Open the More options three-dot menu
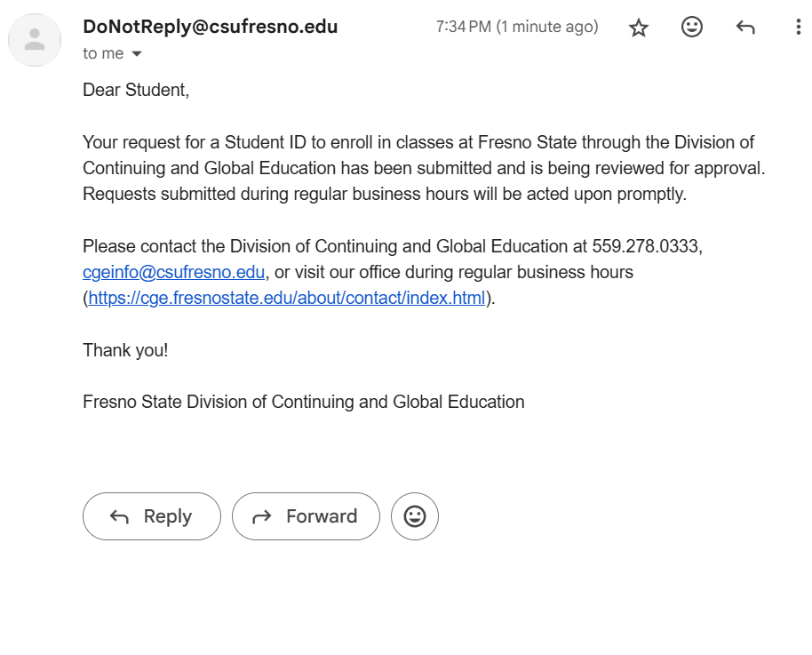812x655 pixels. (797, 28)
